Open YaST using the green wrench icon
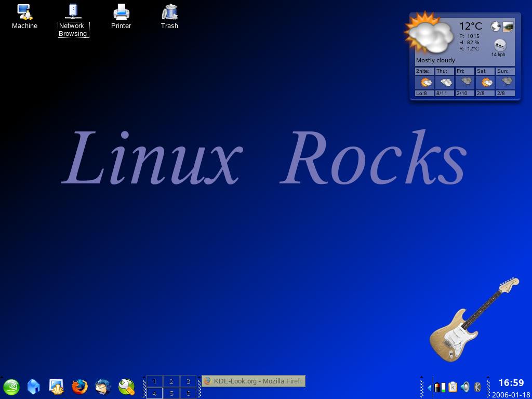Viewport: 532px width, 399px height. coord(126,387)
